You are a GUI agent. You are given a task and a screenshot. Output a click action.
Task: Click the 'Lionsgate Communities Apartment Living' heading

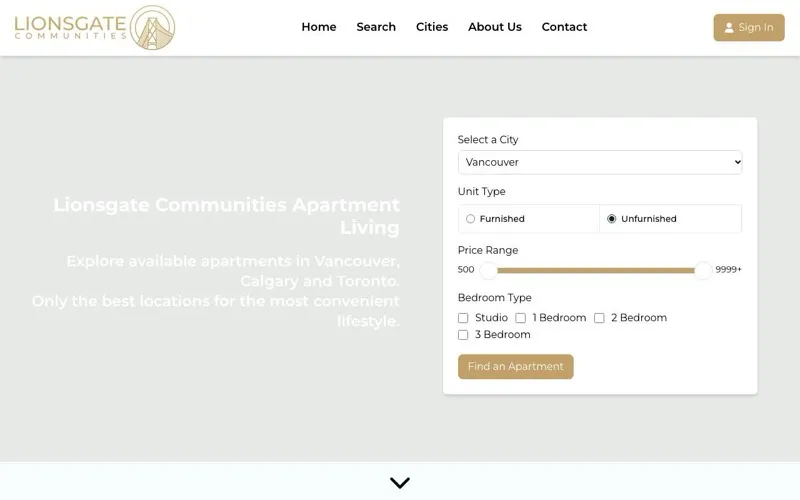[x=227, y=216]
